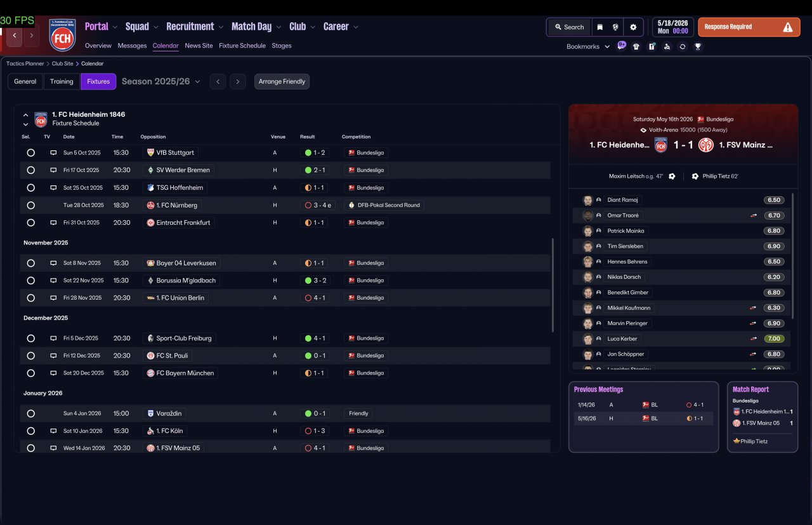812x525 pixels.
Task: Open the Maxim Leitsch own goal ball icon
Action: (672, 176)
